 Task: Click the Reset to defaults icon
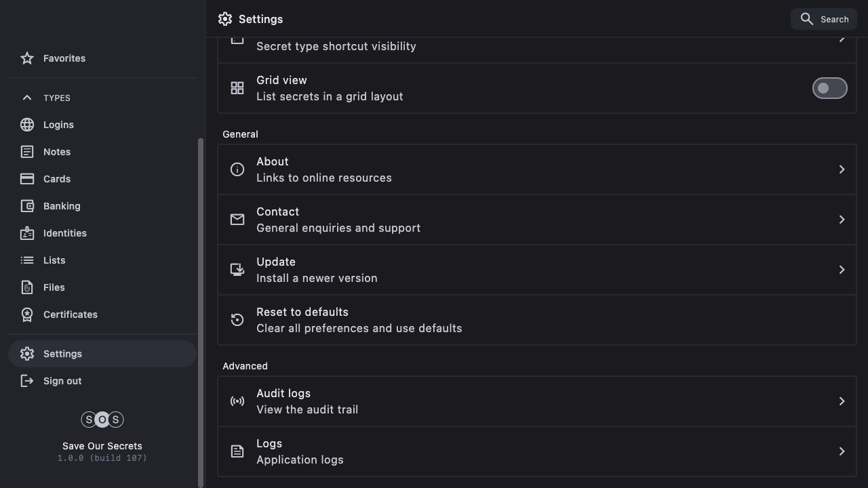[x=237, y=320]
